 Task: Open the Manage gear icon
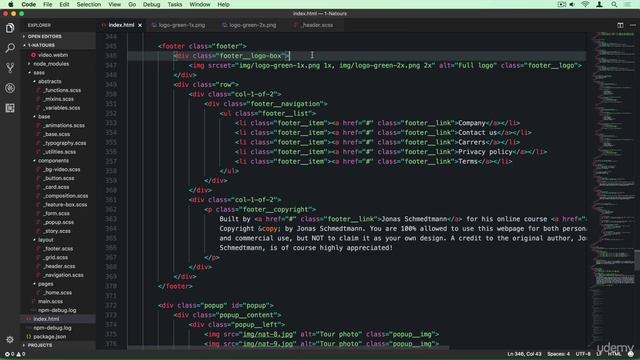click(x=10, y=339)
